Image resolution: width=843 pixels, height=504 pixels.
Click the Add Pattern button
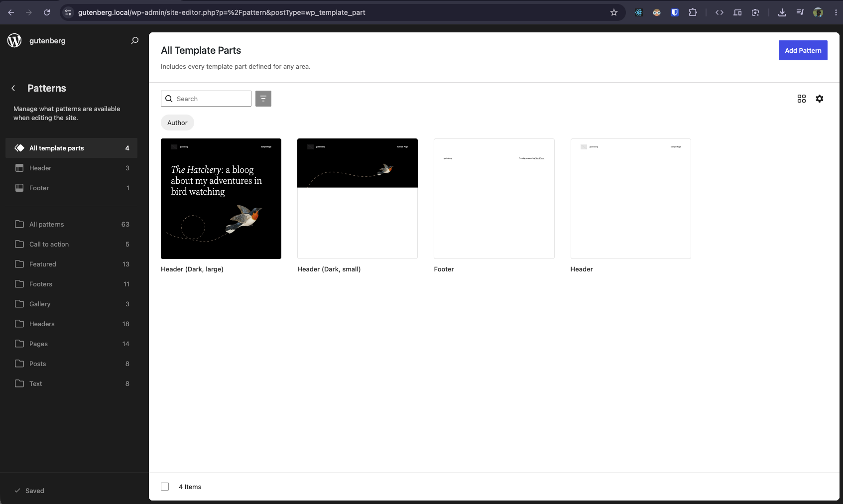click(803, 50)
